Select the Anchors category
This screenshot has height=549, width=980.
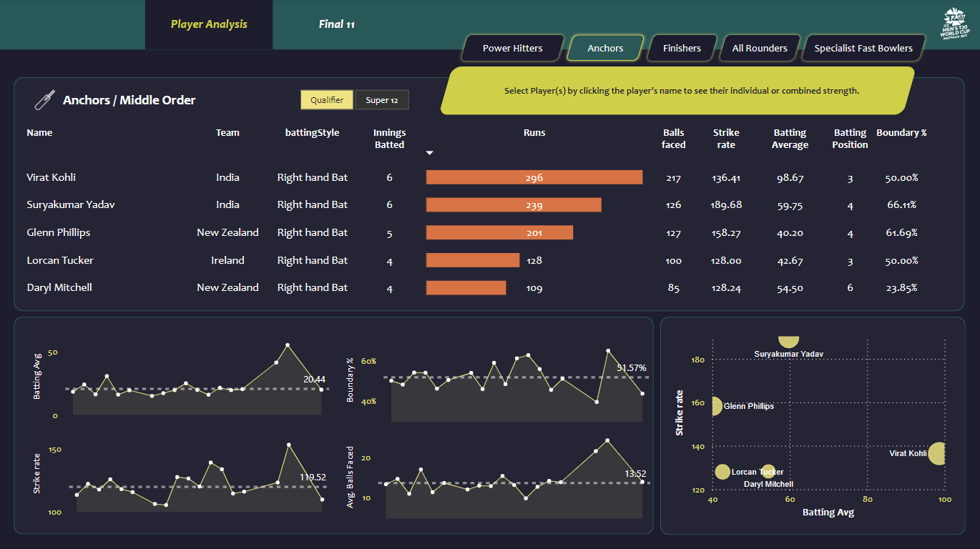(604, 48)
